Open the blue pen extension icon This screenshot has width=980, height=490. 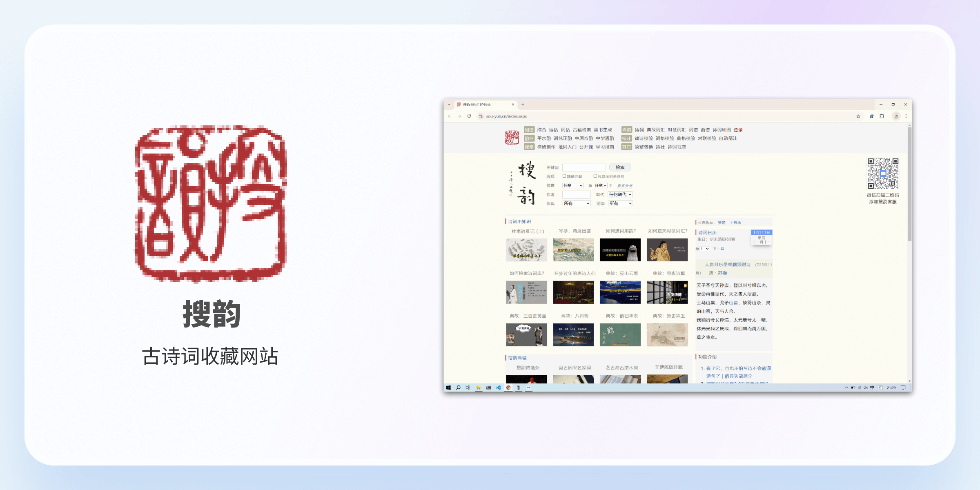tap(872, 116)
